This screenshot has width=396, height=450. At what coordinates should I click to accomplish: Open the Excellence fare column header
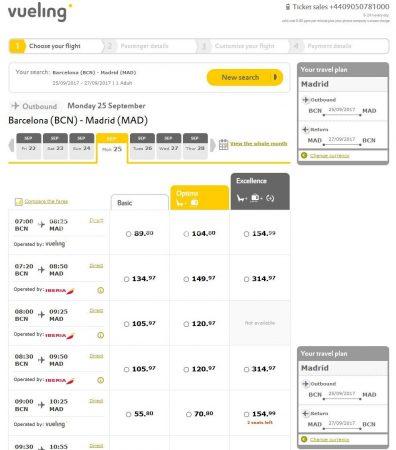click(260, 191)
